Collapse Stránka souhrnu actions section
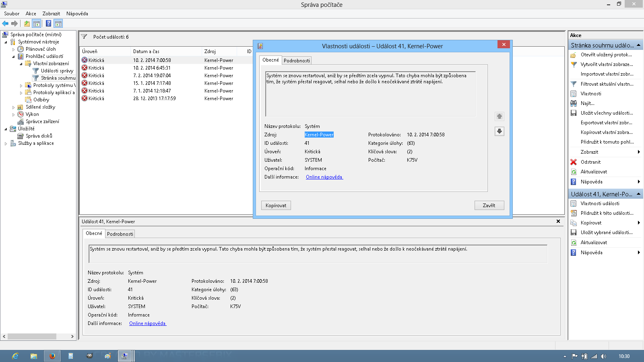This screenshot has width=644, height=362. coord(639,45)
